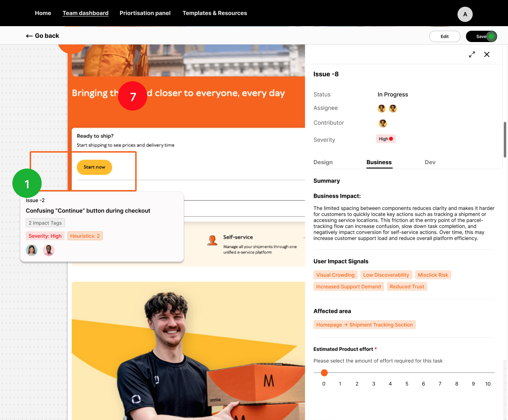Click the smiling courier photo

188,351
